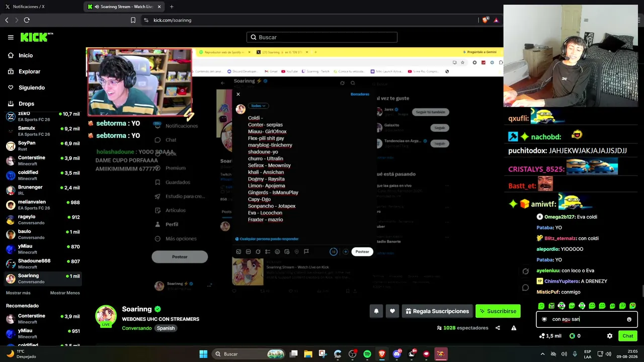Viewport: 644px width, 362px height.
Task: Click the Kicks balance icon
Action: pos(572,336)
